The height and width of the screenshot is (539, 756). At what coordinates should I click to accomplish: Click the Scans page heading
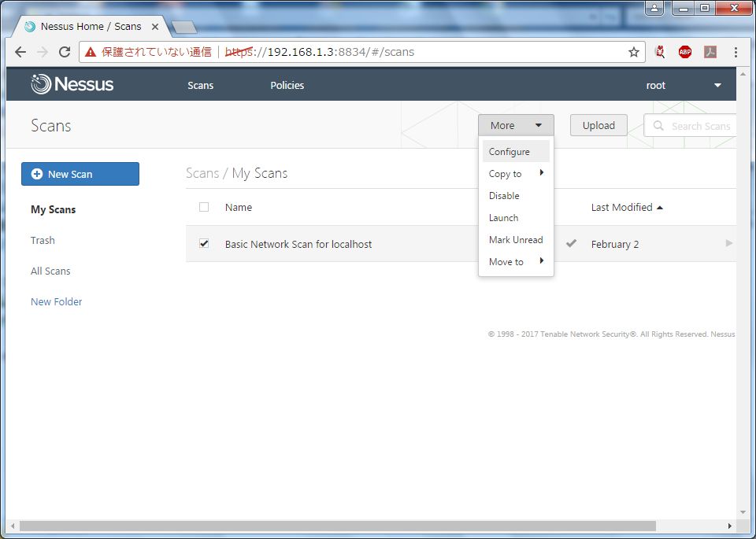51,126
